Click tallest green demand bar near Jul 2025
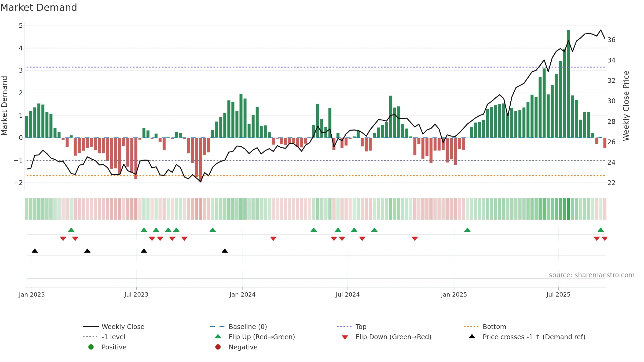 coord(568,84)
